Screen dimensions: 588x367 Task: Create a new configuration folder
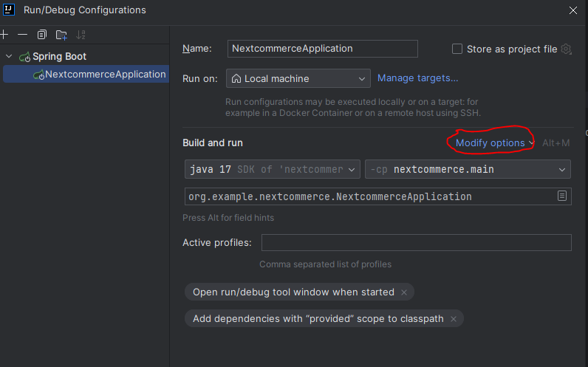click(61, 35)
